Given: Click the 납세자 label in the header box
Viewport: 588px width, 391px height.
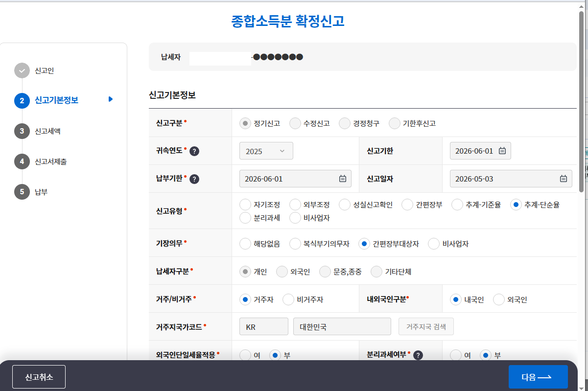Looking at the screenshot, I should pyautogui.click(x=171, y=57).
